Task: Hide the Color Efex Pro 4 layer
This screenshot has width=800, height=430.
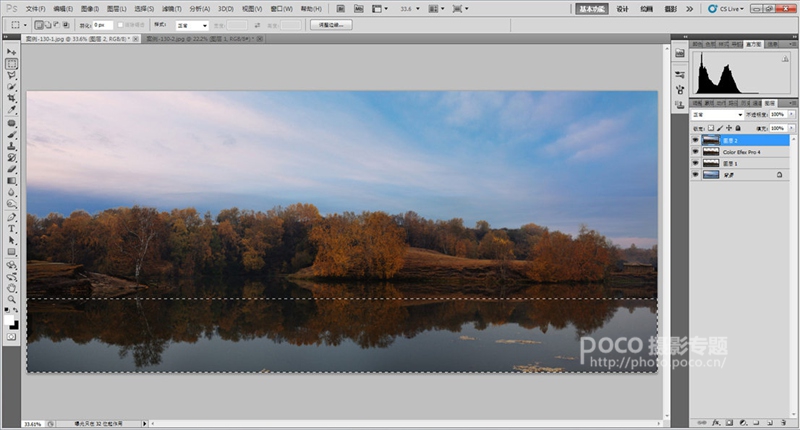Action: (695, 151)
